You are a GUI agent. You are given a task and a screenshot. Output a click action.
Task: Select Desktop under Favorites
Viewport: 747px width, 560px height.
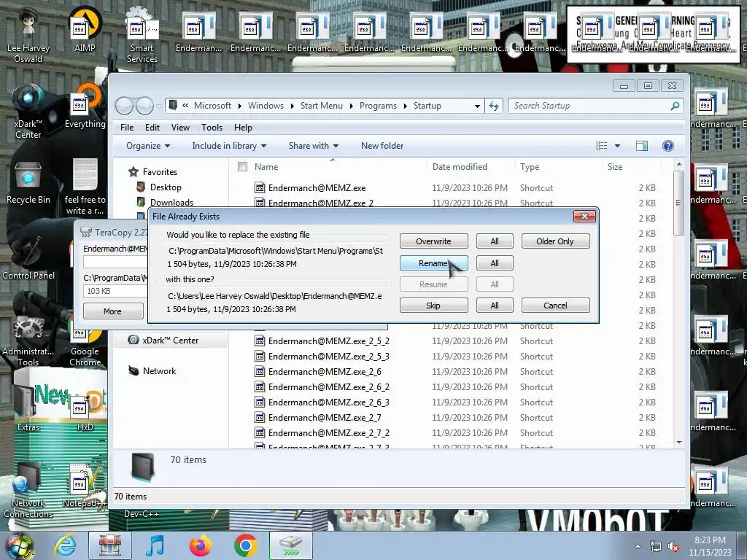coord(166,187)
